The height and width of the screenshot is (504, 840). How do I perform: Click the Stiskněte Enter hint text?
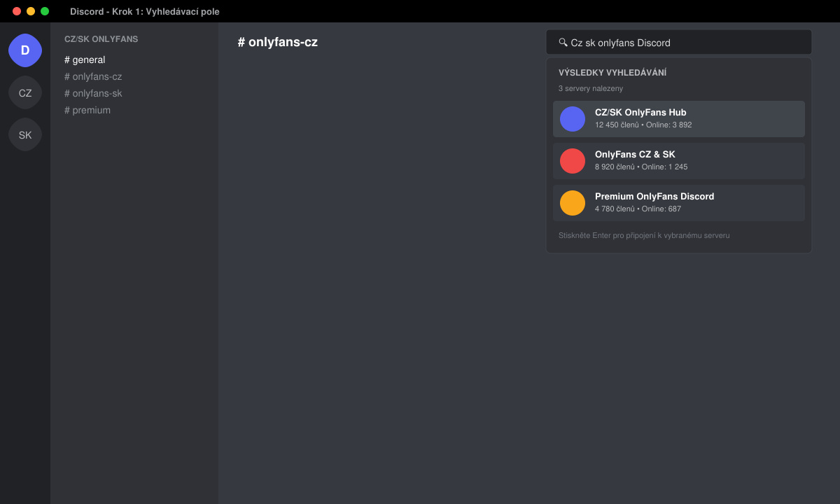644,235
